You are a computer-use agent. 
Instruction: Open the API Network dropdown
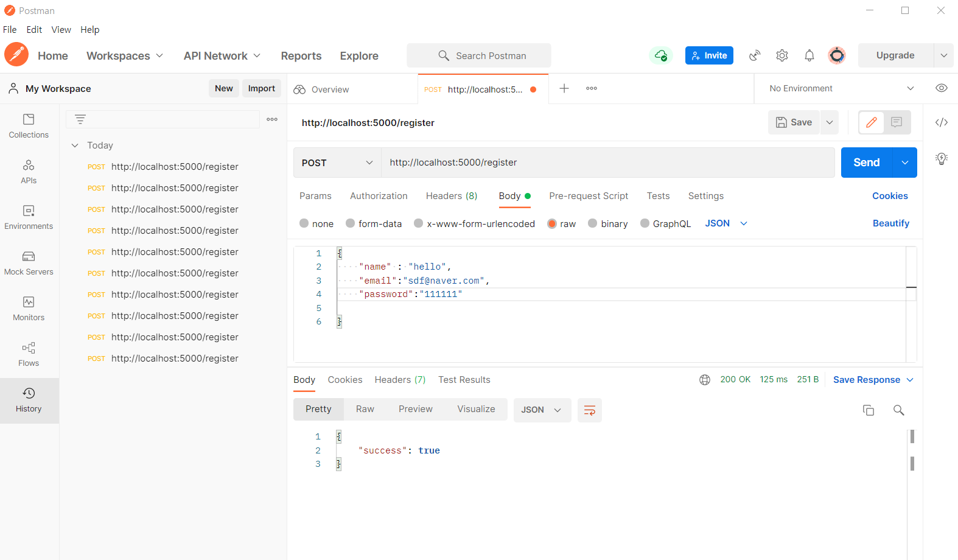pos(222,55)
